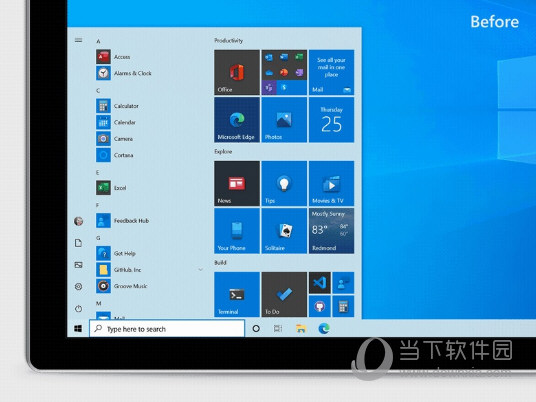Open the Tips tile
The height and width of the screenshot is (402, 536).
pyautogui.click(x=284, y=184)
